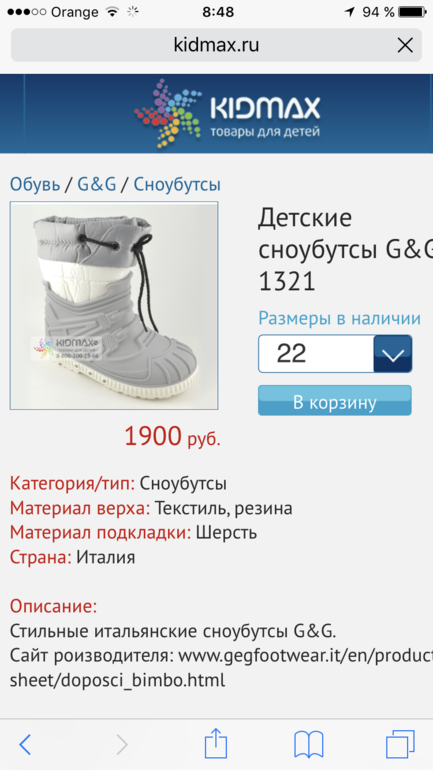Enlarge the grey snow boot photo

click(114, 305)
